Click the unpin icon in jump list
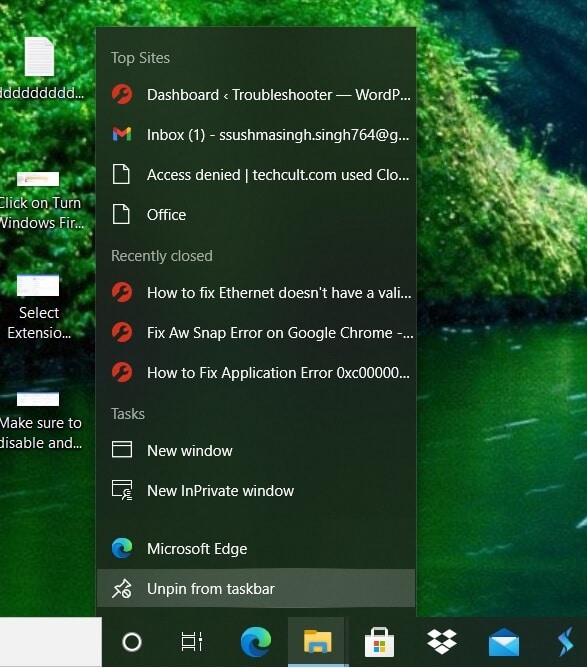 [x=122, y=589]
